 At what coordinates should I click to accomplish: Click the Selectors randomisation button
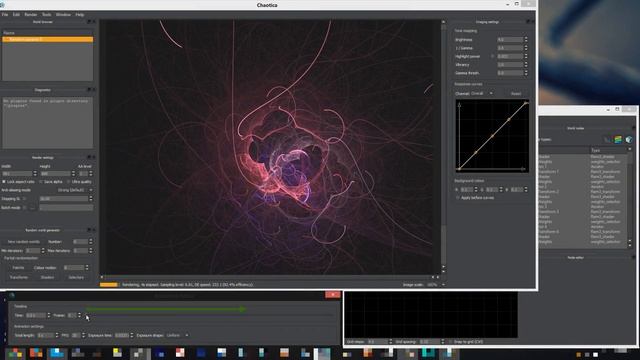(76, 278)
